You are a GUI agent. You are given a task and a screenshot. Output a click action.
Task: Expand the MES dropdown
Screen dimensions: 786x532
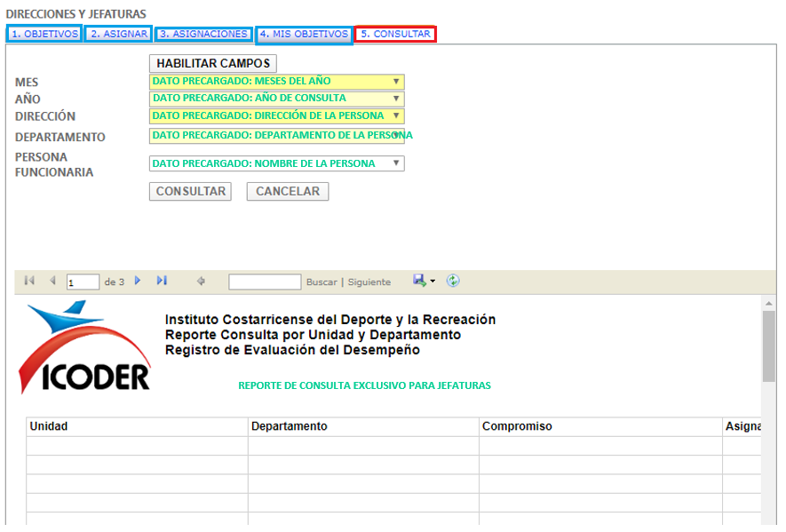pos(277,81)
